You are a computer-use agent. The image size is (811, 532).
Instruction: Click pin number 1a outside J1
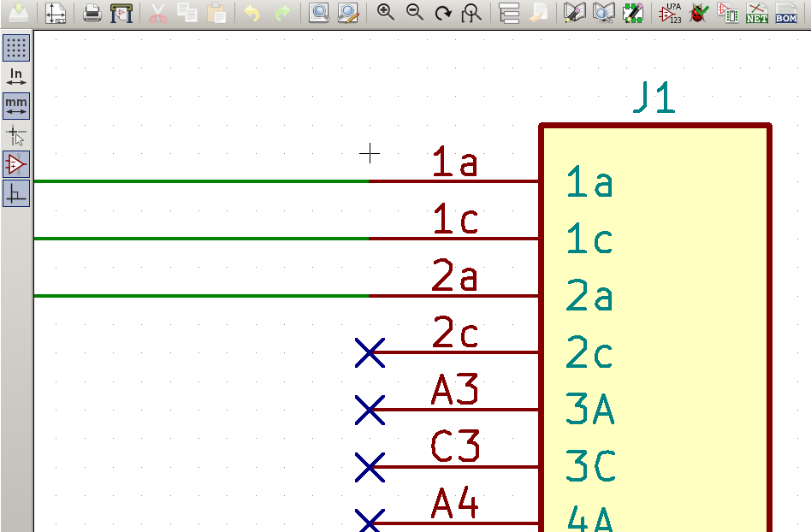pyautogui.click(x=454, y=162)
